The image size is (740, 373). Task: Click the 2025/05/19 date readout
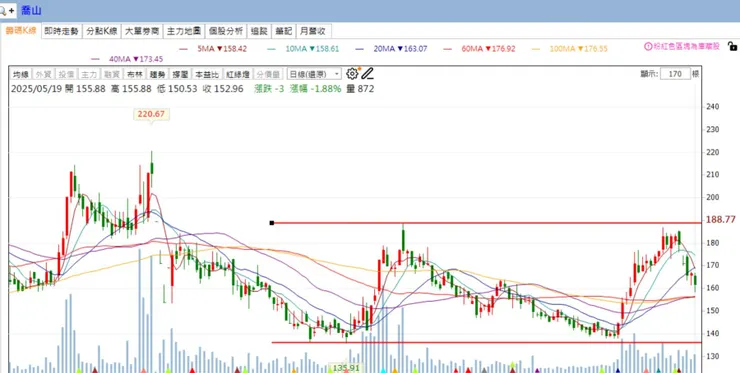[x=37, y=89]
